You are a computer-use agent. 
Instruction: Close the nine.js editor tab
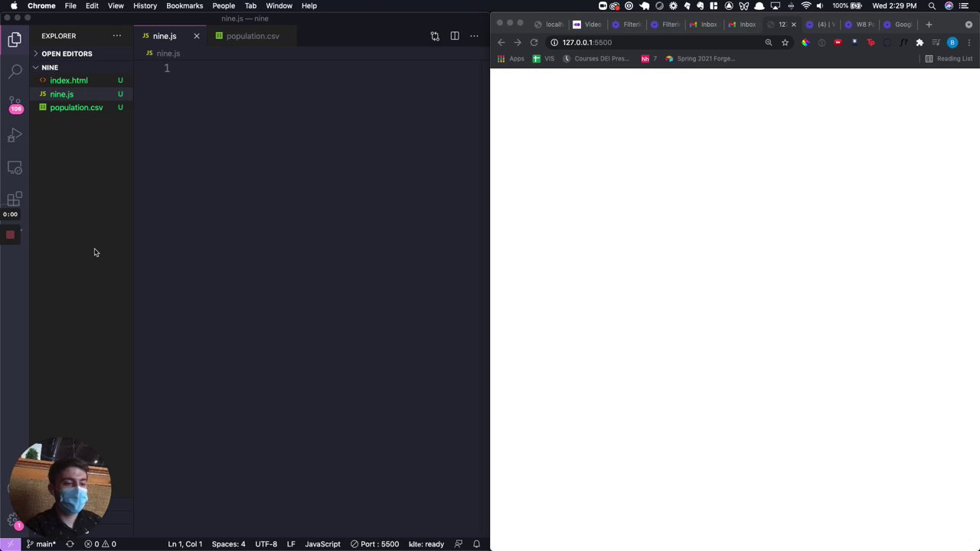(196, 36)
